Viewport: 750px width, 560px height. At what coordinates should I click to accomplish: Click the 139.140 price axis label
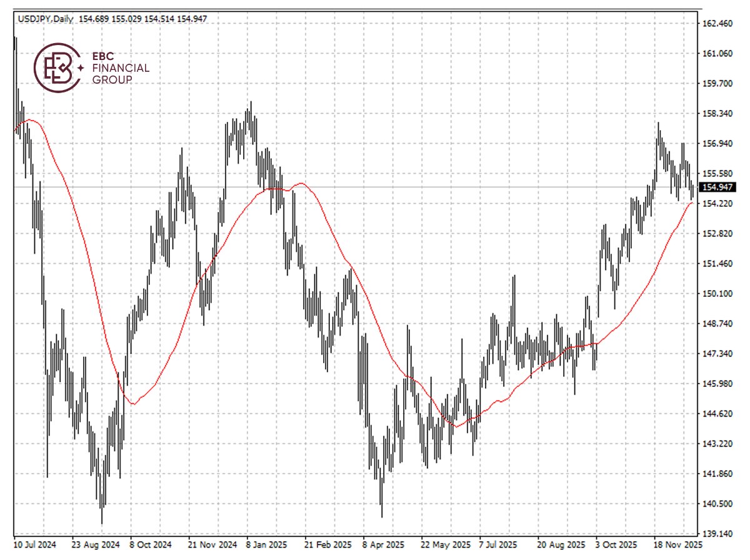click(717, 534)
